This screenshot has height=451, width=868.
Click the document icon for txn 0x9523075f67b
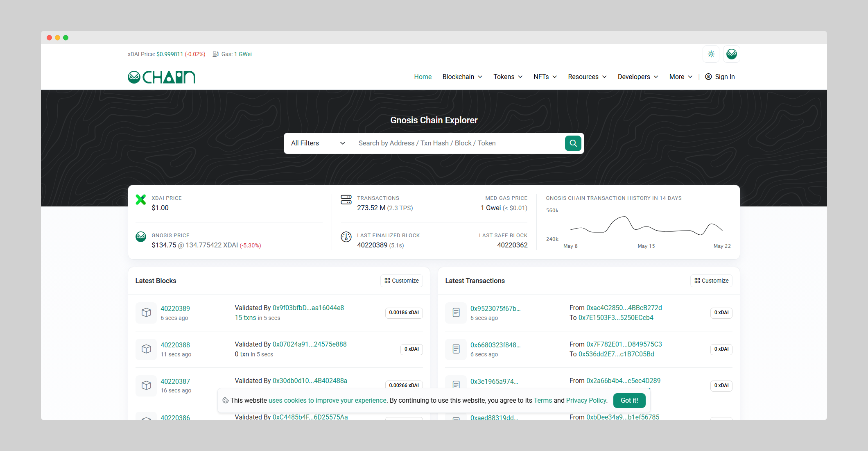tap(456, 313)
